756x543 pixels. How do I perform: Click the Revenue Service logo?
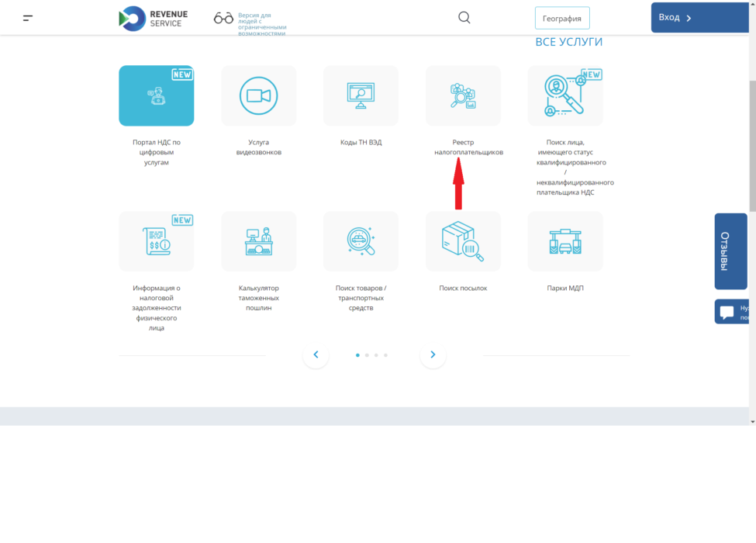pos(151,18)
